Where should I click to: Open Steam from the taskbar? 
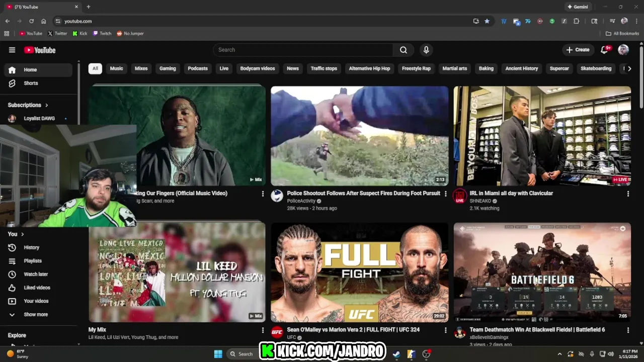[x=396, y=354]
